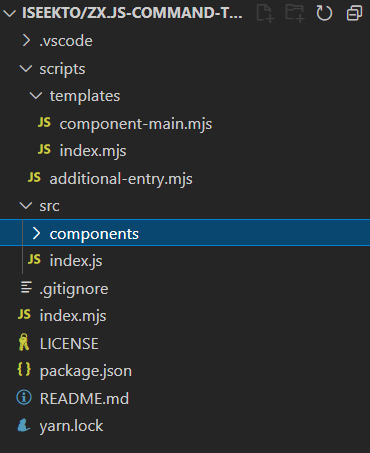Click the JS icon beside component-main.mjs

pos(44,122)
